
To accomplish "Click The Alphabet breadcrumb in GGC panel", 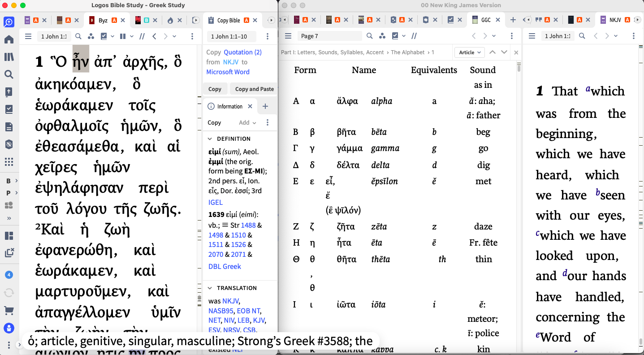I will [407, 52].
